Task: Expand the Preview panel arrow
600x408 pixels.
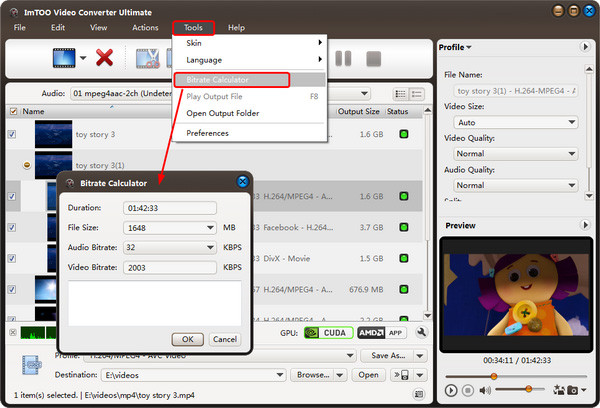Action: tap(585, 225)
